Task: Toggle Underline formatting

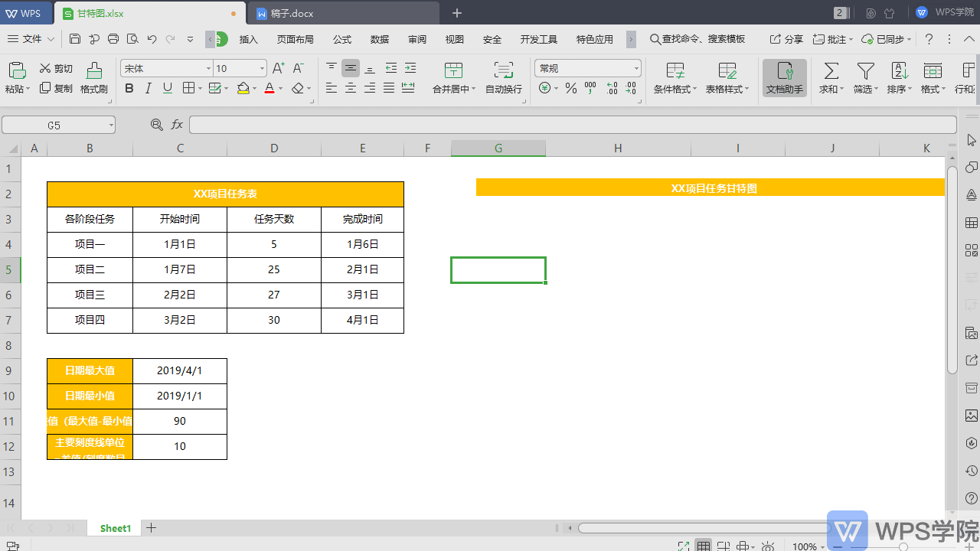Action: coord(168,89)
